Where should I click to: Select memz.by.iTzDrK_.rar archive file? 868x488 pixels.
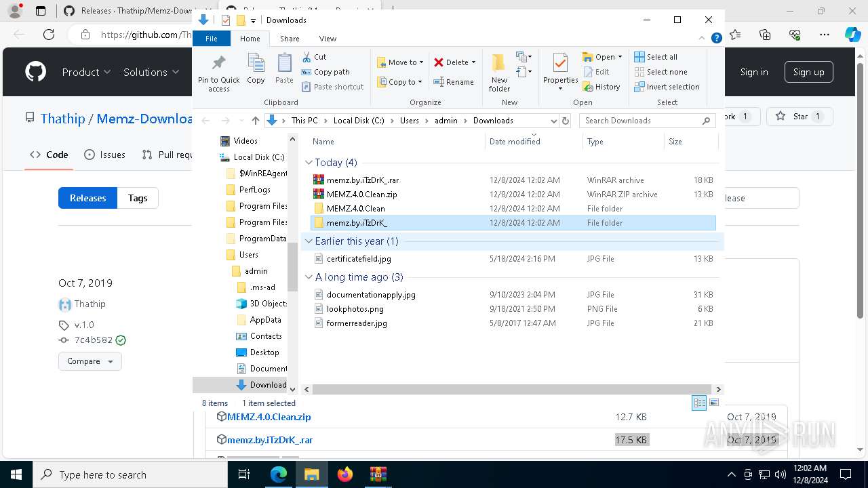[x=513, y=180]
